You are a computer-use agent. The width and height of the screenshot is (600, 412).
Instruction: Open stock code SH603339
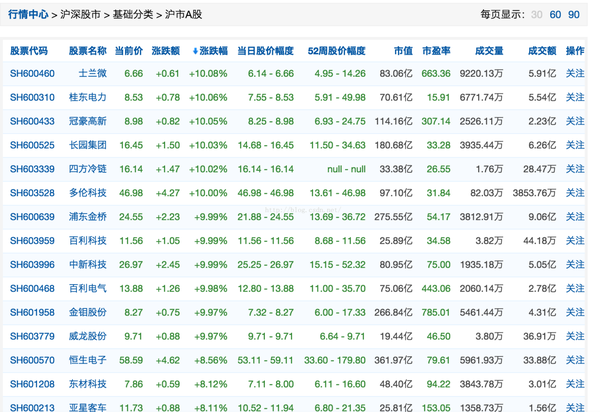(x=32, y=169)
